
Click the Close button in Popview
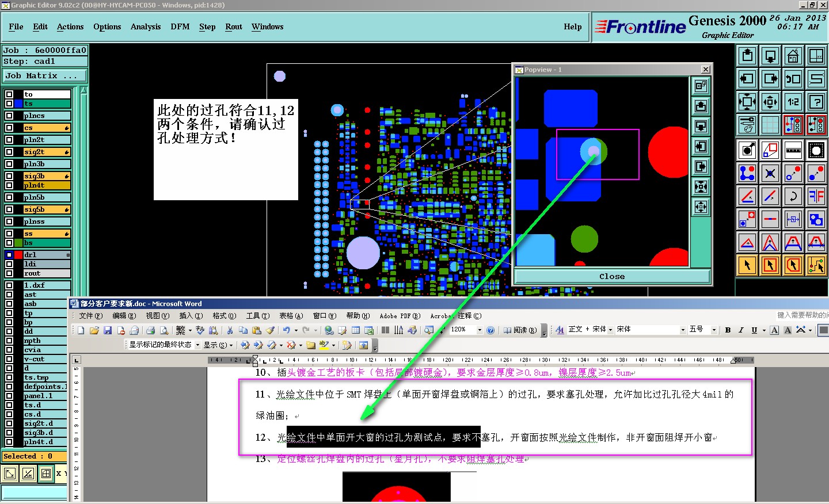(612, 277)
